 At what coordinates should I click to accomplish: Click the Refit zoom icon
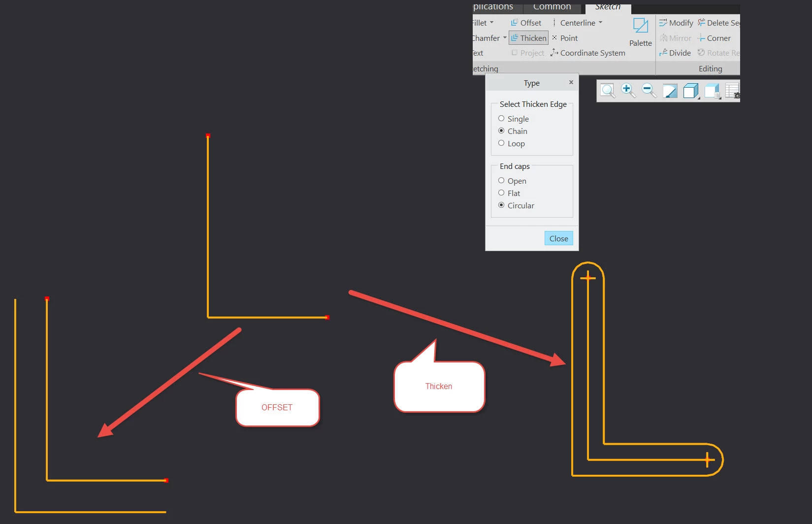(x=608, y=91)
